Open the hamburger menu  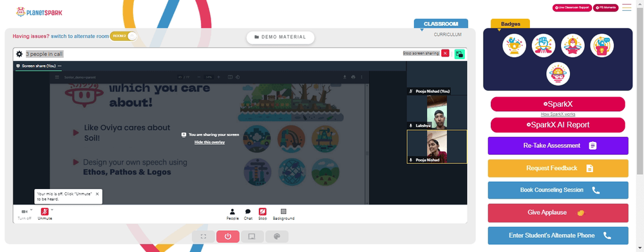coord(627,7)
